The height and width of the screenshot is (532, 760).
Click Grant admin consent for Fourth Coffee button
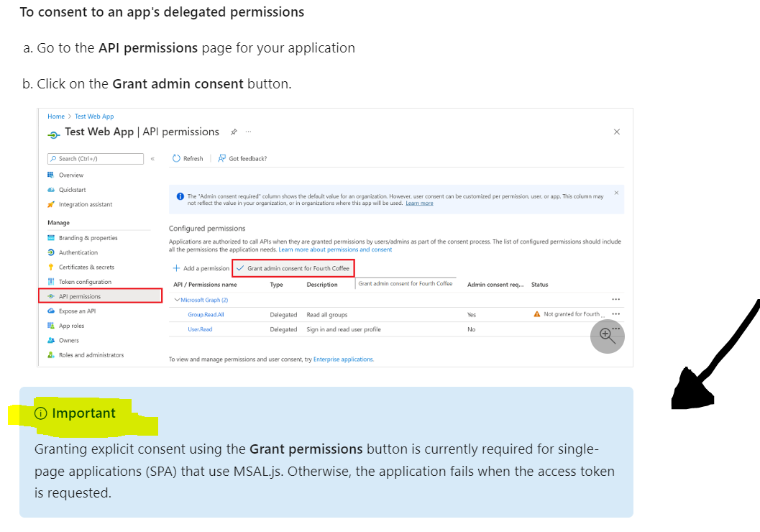(x=293, y=268)
